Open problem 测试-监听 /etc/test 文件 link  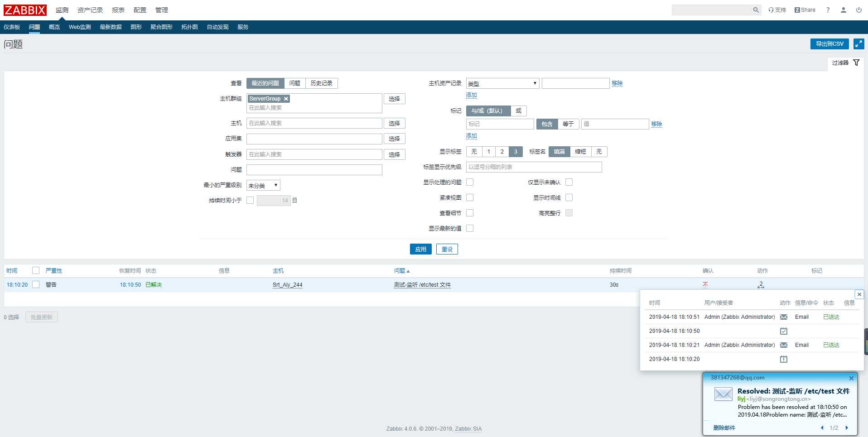(x=422, y=285)
